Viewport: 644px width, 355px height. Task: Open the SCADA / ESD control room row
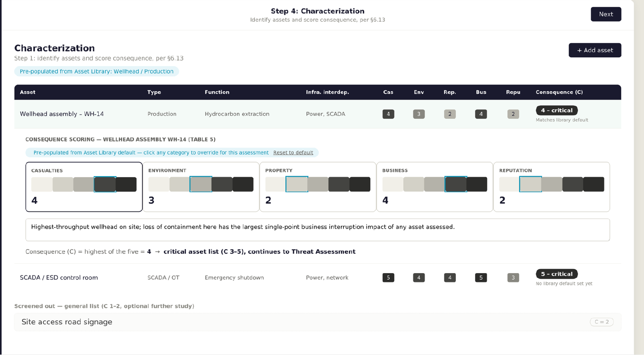pyautogui.click(x=318, y=277)
